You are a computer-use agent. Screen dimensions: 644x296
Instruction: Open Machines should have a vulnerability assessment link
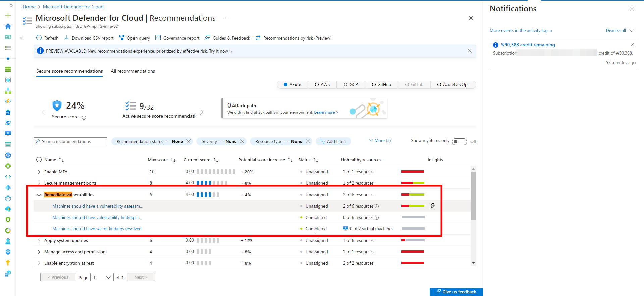click(97, 206)
